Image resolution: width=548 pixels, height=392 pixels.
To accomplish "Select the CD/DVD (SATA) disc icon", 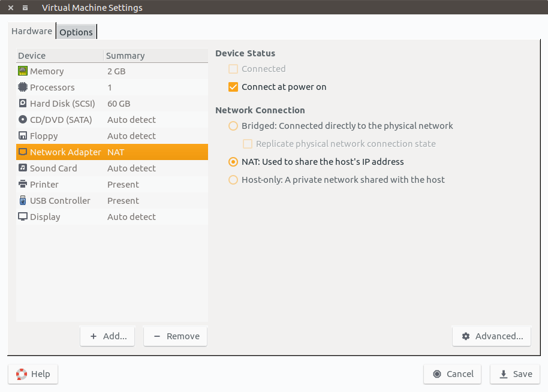I will pyautogui.click(x=23, y=119).
